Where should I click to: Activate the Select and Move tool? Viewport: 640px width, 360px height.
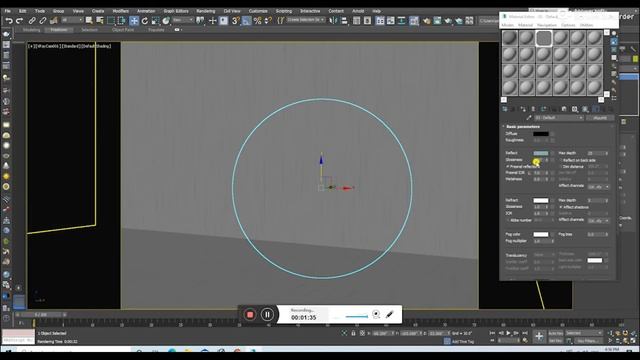(x=134, y=20)
